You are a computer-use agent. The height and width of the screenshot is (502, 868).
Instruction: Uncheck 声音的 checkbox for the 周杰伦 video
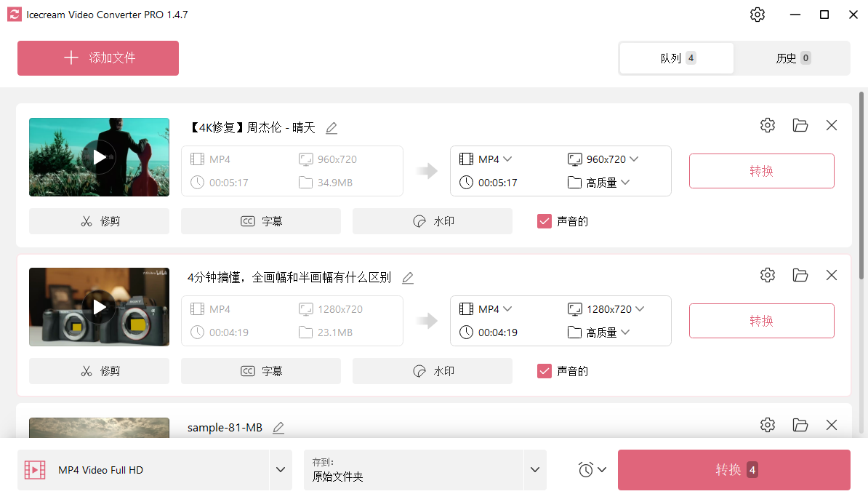[544, 221]
